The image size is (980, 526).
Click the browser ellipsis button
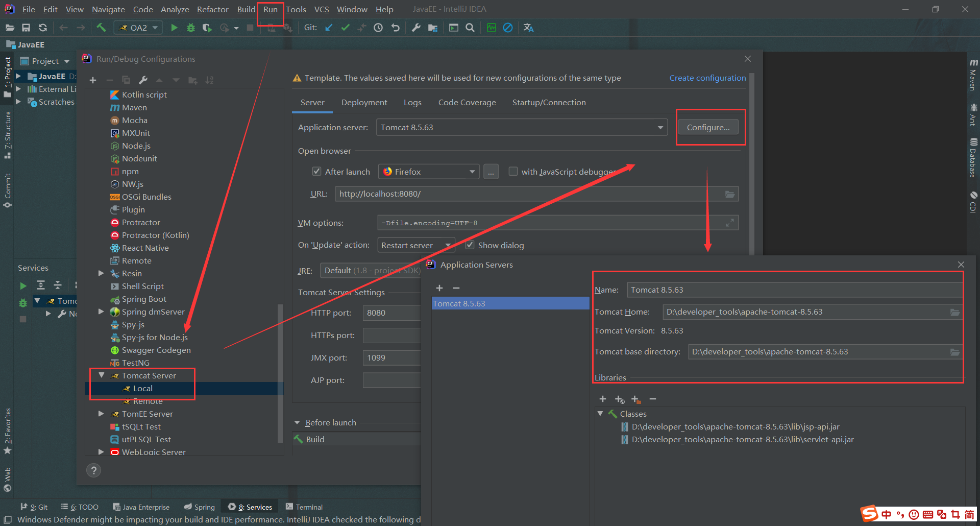coord(491,172)
